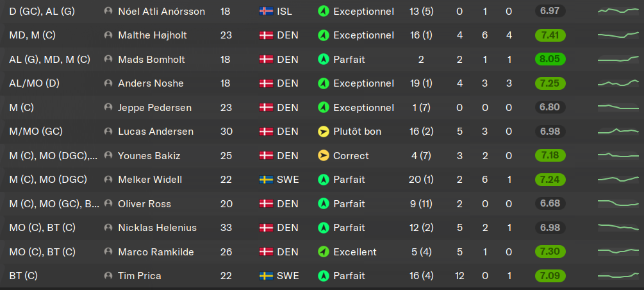
Task: Click the 8.05 rating badge for Mads Bomholt
Action: coord(550,59)
